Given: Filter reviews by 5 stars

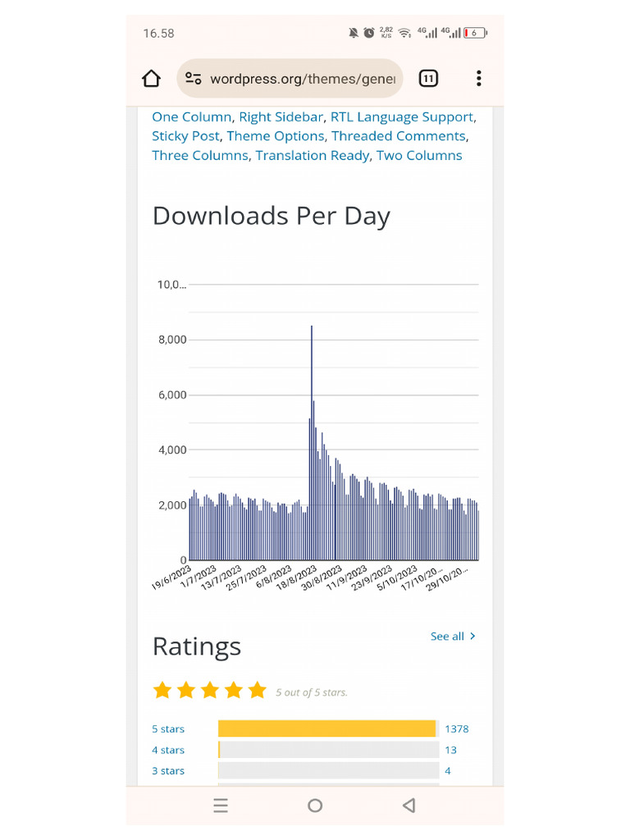Looking at the screenshot, I should [x=168, y=729].
